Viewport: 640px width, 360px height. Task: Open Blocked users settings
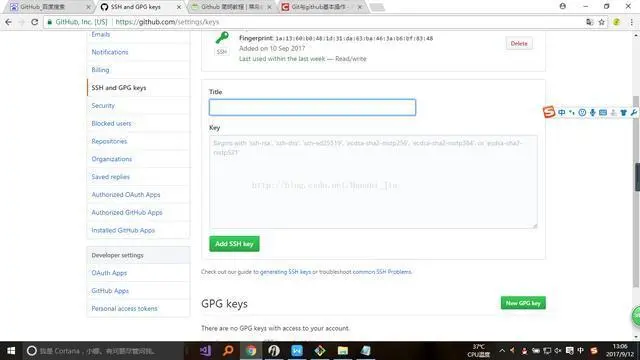click(111, 123)
